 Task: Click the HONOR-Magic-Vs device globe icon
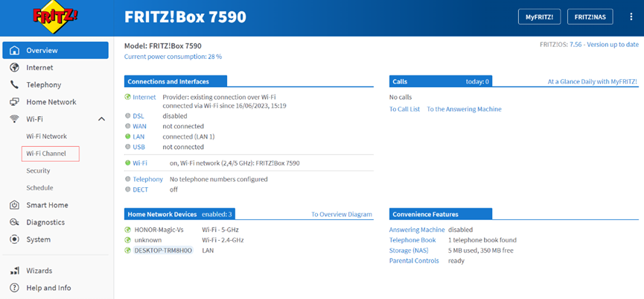point(128,230)
